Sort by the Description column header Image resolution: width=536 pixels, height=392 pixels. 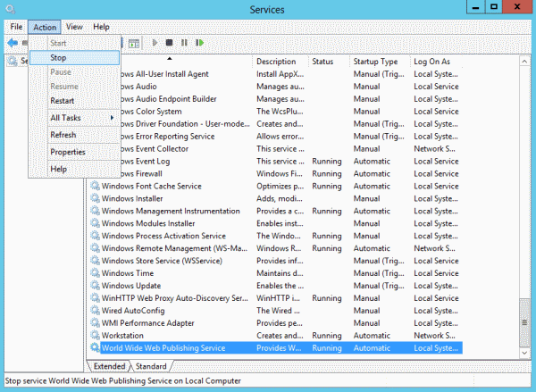pyautogui.click(x=281, y=62)
